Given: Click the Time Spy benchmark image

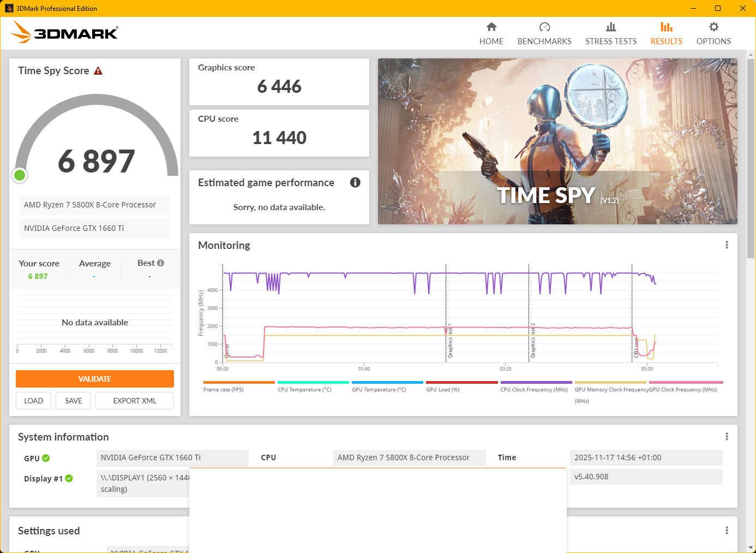Looking at the screenshot, I should 557,141.
